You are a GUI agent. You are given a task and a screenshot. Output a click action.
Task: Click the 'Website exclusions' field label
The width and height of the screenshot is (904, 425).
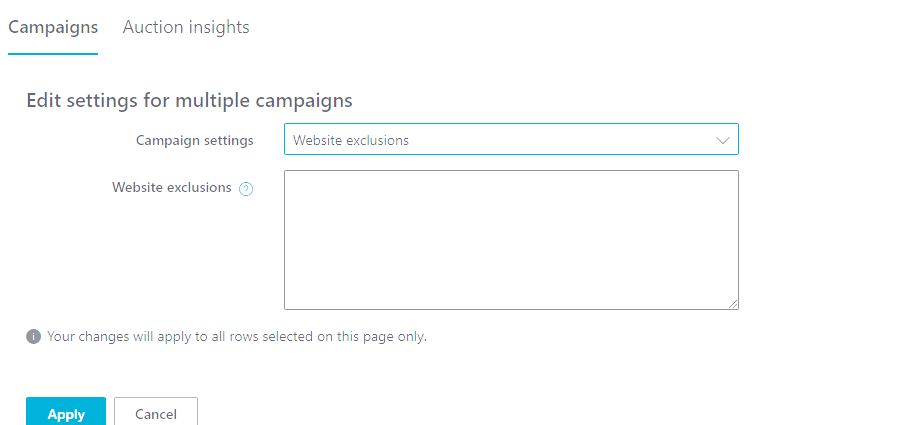point(172,187)
